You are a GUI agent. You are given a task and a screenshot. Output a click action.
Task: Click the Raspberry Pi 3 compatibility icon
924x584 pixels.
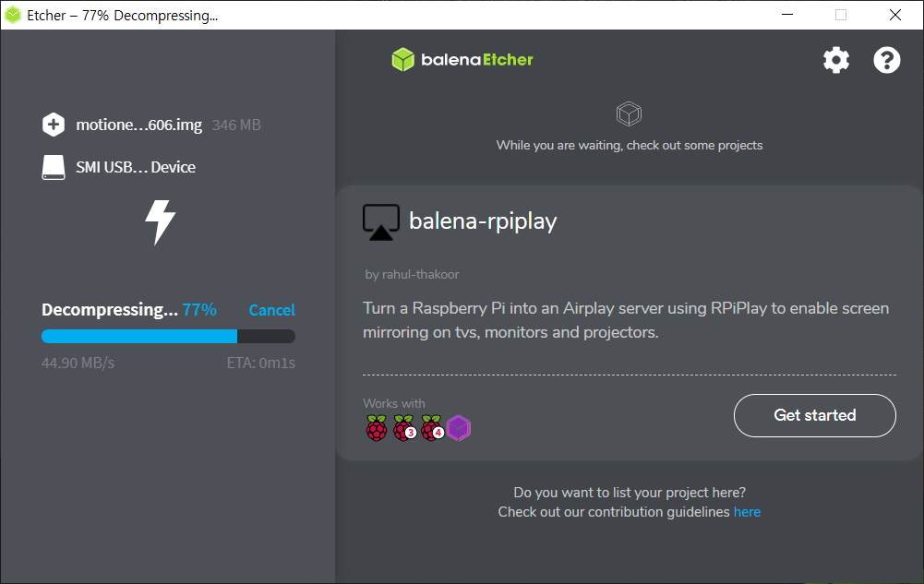tap(405, 428)
